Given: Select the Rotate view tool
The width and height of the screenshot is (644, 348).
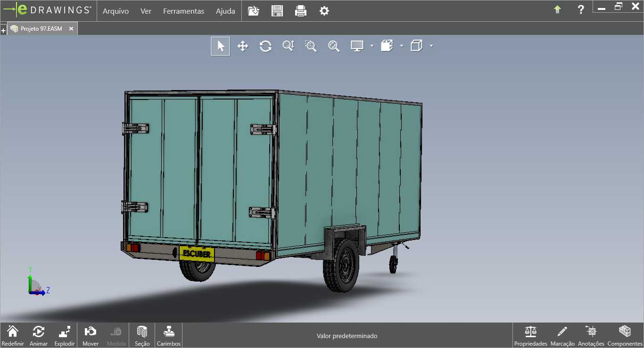Looking at the screenshot, I should pos(265,46).
